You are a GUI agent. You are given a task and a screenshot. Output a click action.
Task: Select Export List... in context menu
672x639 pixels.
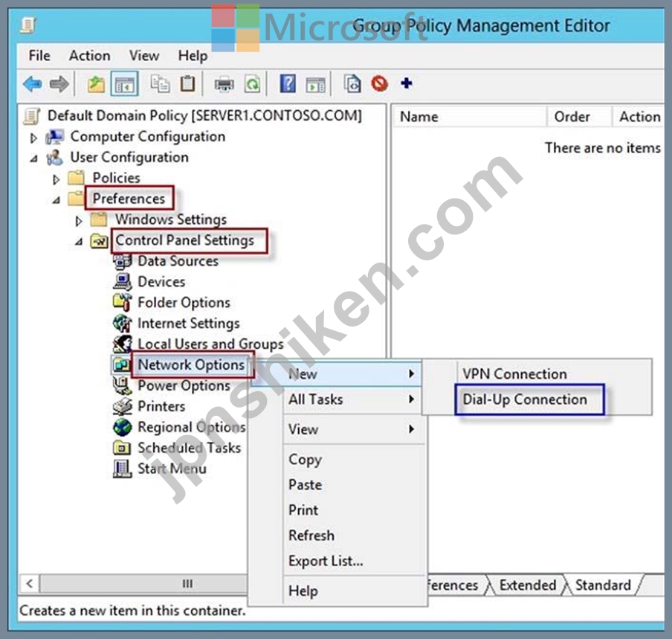[x=326, y=561]
